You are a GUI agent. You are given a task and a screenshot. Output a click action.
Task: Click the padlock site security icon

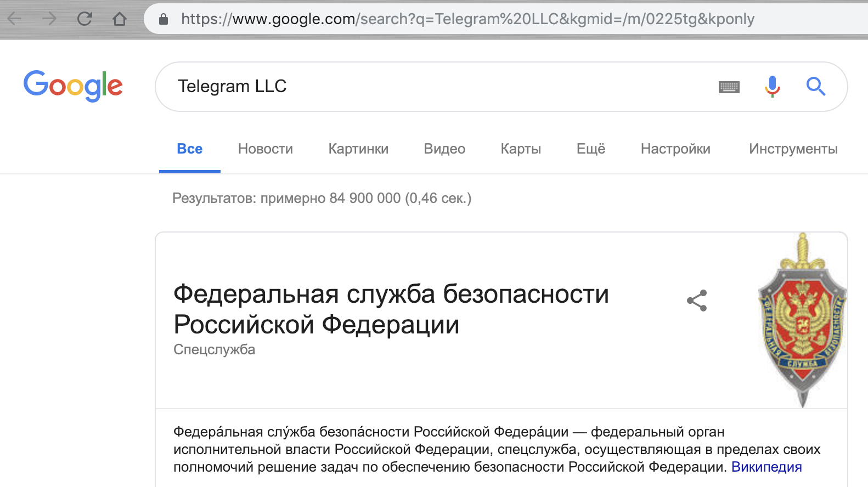pos(163,19)
